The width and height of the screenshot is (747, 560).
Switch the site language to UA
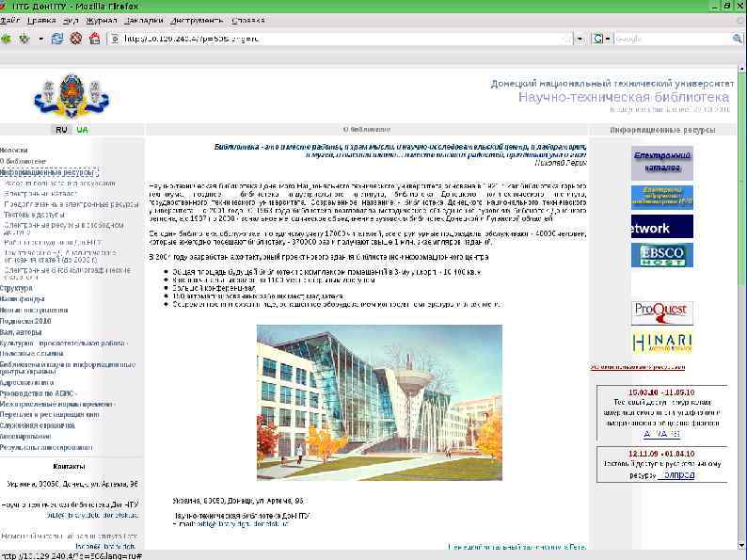(83, 130)
